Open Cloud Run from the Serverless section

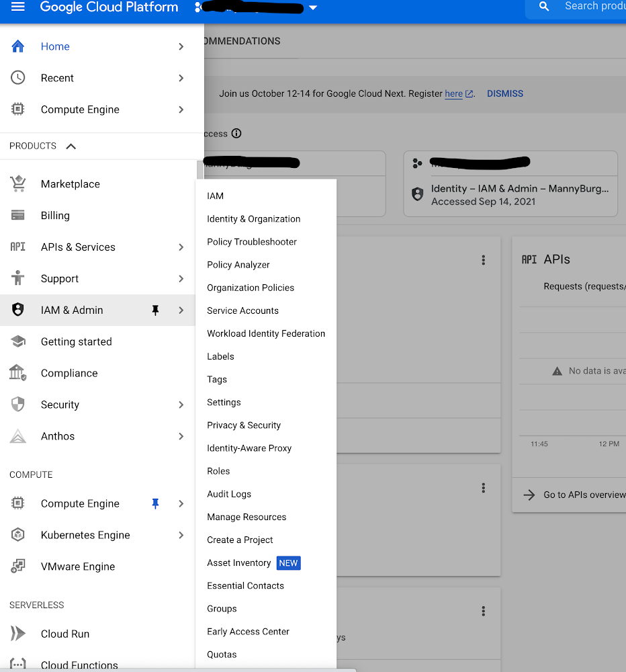[x=17, y=633]
